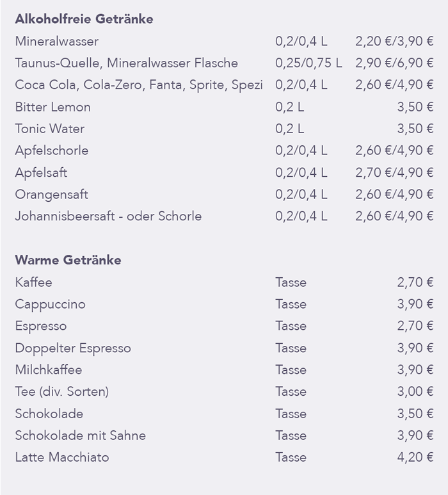Click the 0,25/0,75 L bottle size
Screen dimensions: 448x495
tap(308, 63)
